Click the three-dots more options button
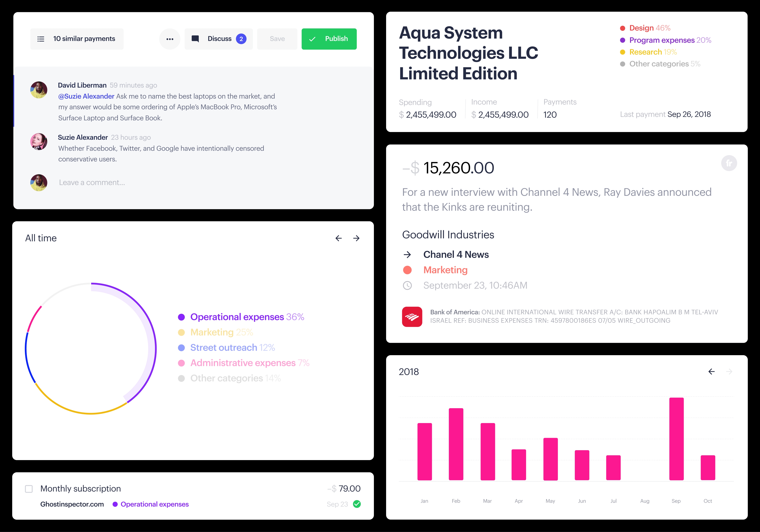This screenshot has height=532, width=760. point(170,39)
